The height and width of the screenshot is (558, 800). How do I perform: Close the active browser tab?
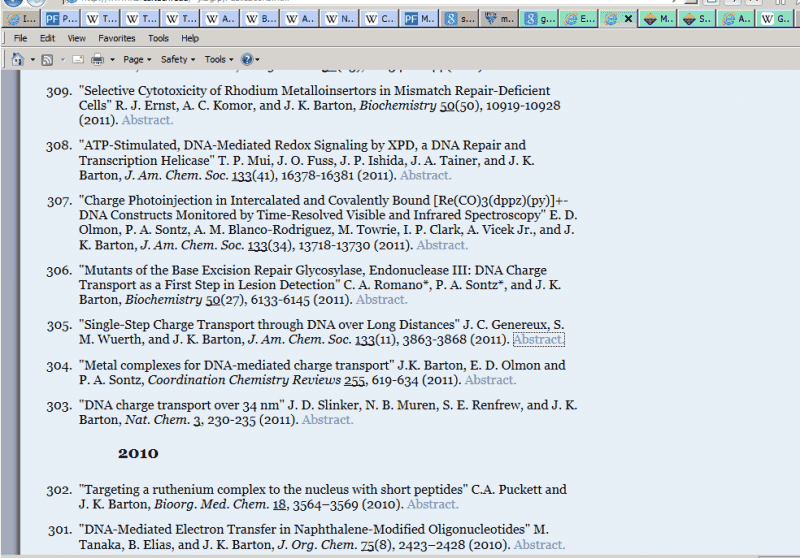pyautogui.click(x=629, y=19)
